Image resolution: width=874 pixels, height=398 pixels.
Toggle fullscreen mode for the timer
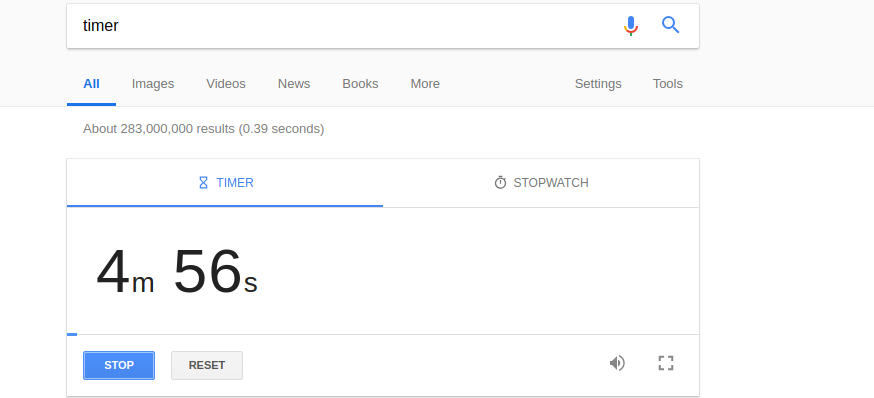(x=666, y=363)
